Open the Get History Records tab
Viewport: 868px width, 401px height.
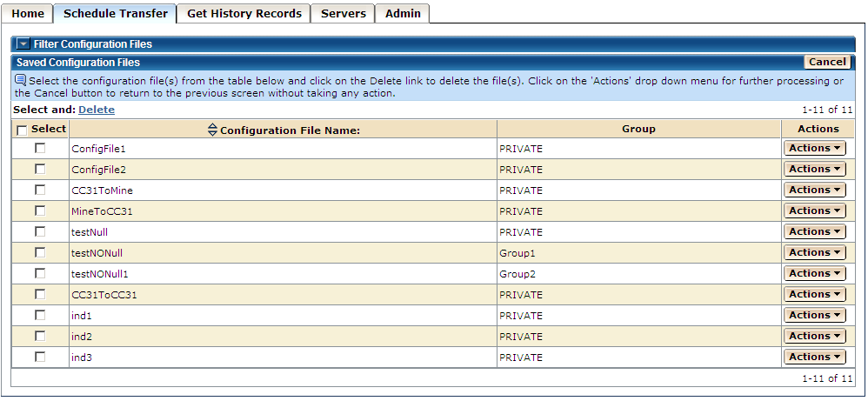244,14
